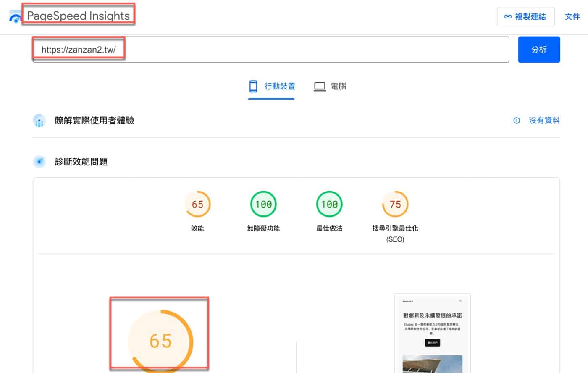588x373 pixels.
Task: Click the 搜尋引擎最佳化 (SEO) label
Action: click(395, 234)
